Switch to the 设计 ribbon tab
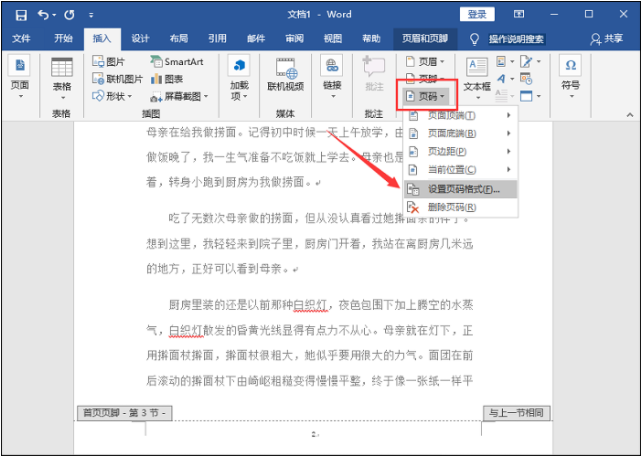Viewport: 642px width, 459px height. (x=140, y=39)
